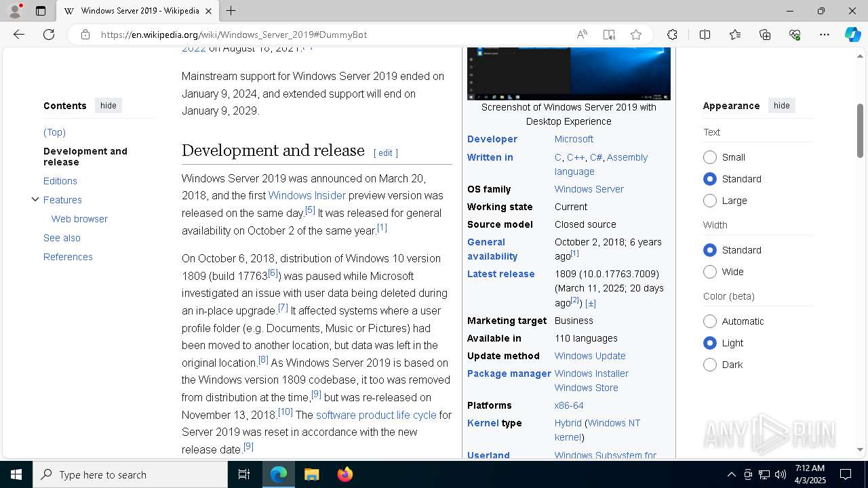Open File Explorer from the taskbar
868x488 pixels.
[x=311, y=474]
